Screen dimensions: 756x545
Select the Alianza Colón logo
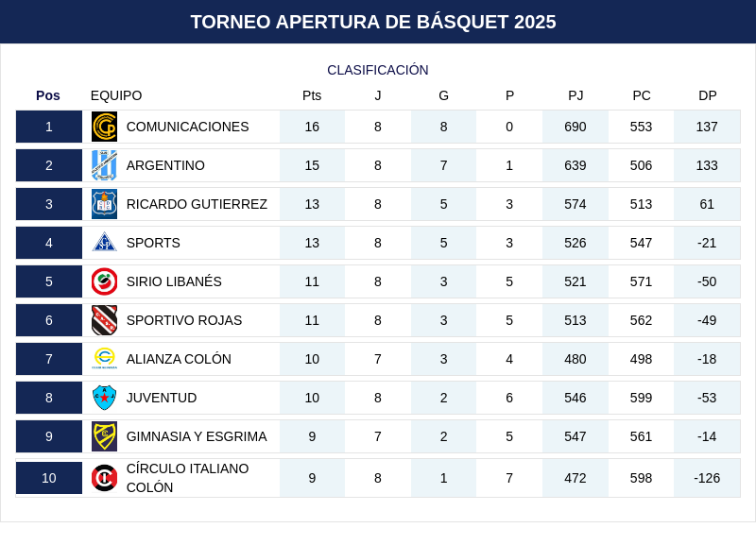[104, 359]
